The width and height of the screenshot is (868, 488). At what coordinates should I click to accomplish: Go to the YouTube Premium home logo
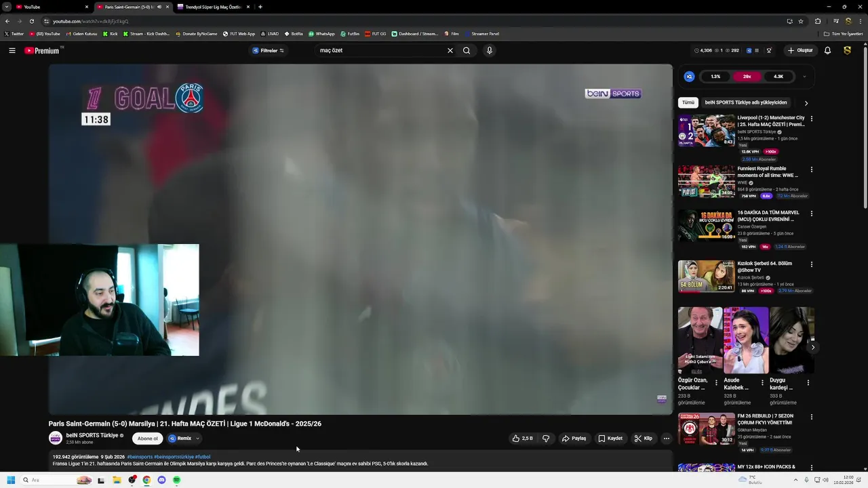(42, 51)
